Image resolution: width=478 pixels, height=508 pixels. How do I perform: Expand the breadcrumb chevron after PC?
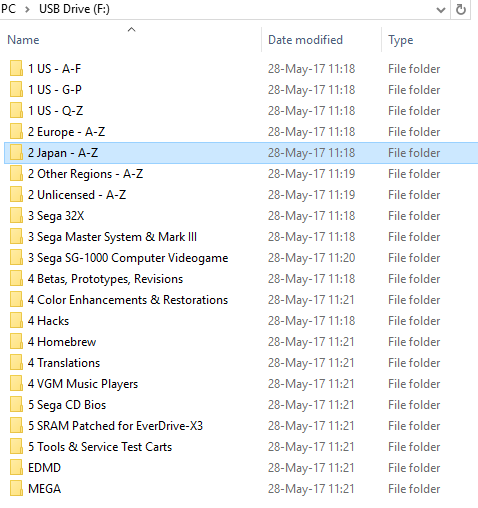[27, 9]
